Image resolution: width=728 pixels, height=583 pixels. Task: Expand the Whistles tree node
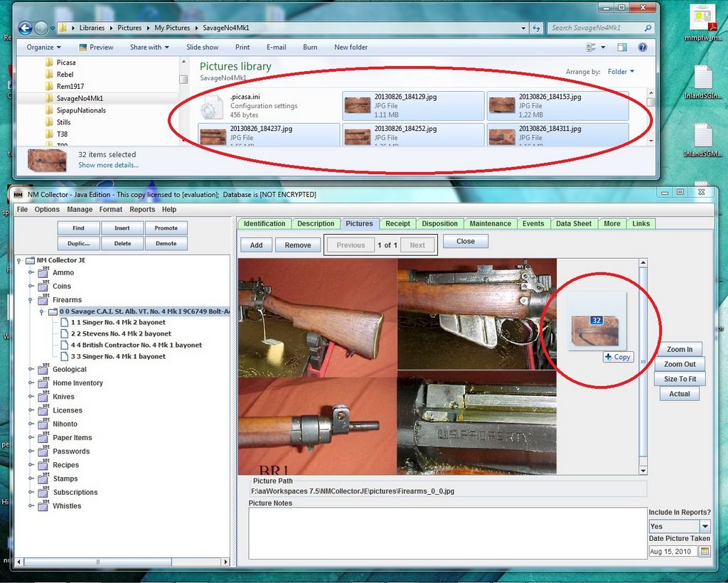31,506
